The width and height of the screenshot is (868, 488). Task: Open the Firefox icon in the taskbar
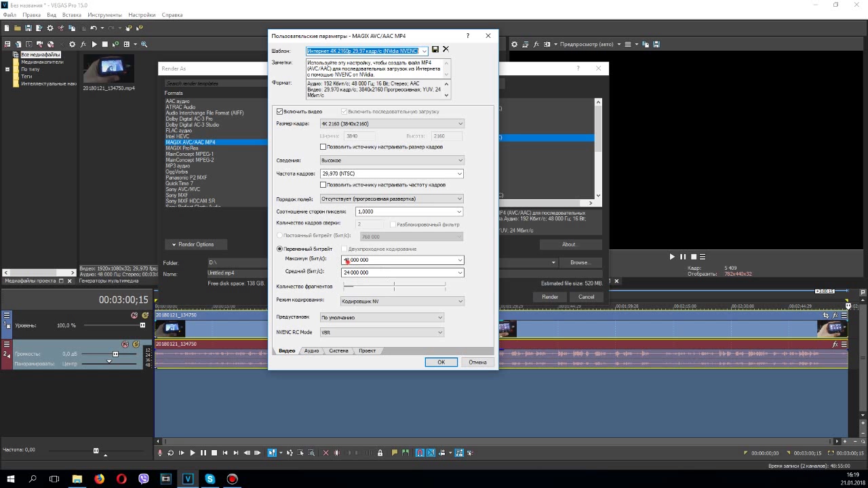tap(100, 479)
